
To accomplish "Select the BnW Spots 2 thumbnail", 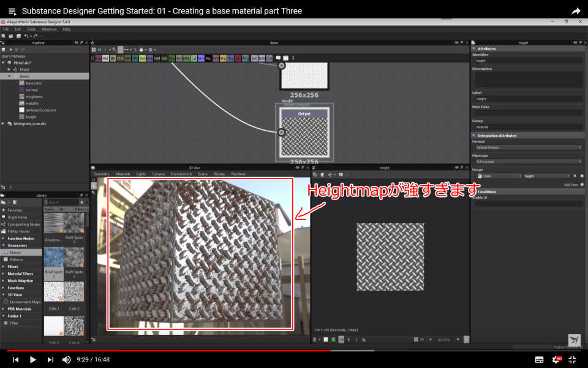I will coord(54,257).
